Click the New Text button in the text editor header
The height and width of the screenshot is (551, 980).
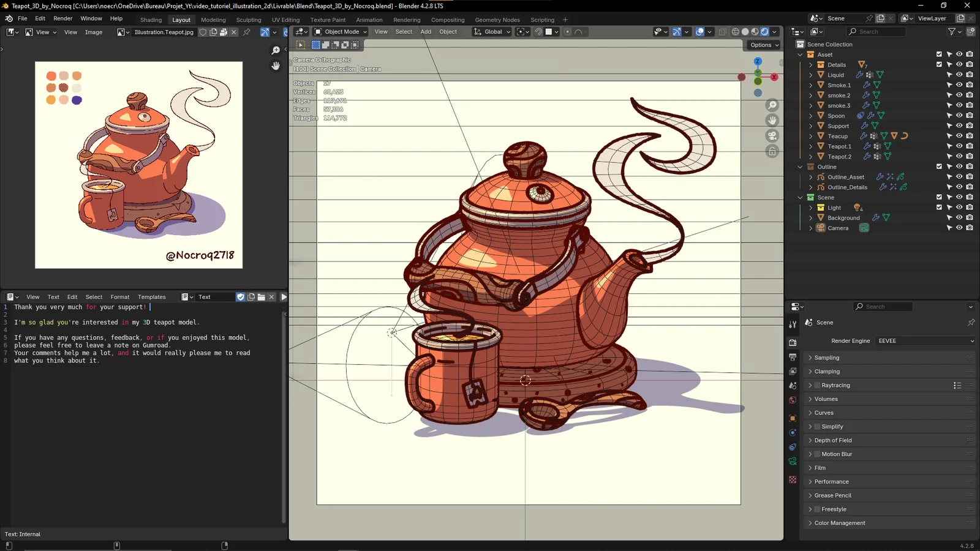pos(251,297)
